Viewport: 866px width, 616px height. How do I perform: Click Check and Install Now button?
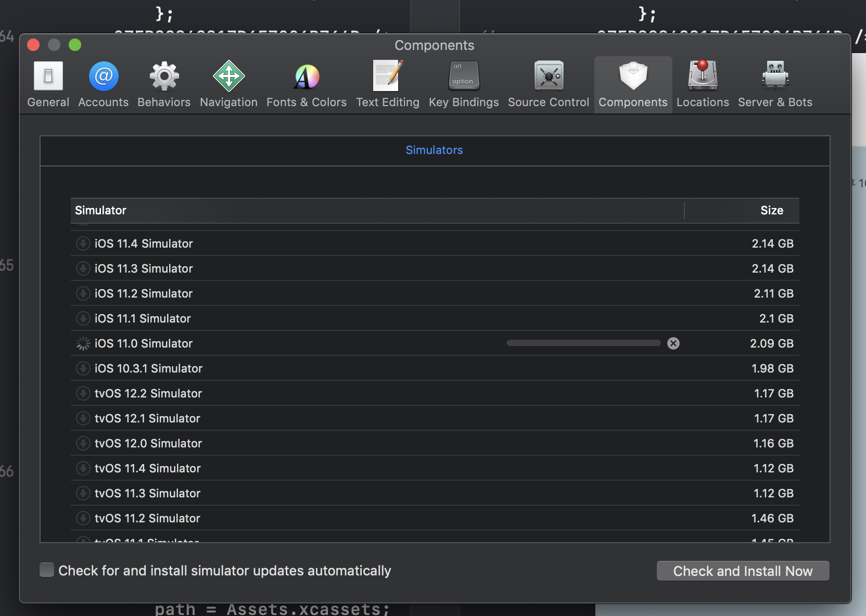tap(743, 571)
